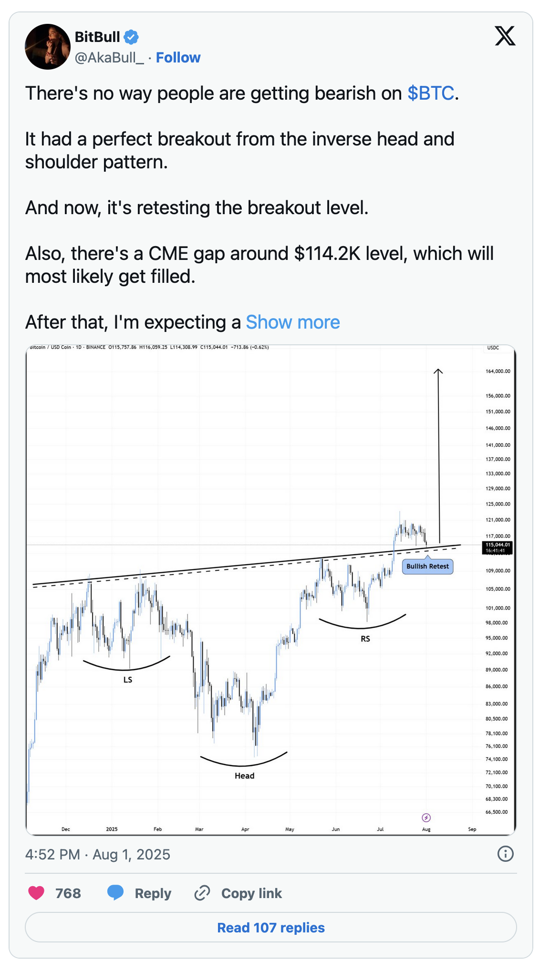Click the Bullish Retest chart label
This screenshot has width=560, height=972.
pyautogui.click(x=427, y=566)
